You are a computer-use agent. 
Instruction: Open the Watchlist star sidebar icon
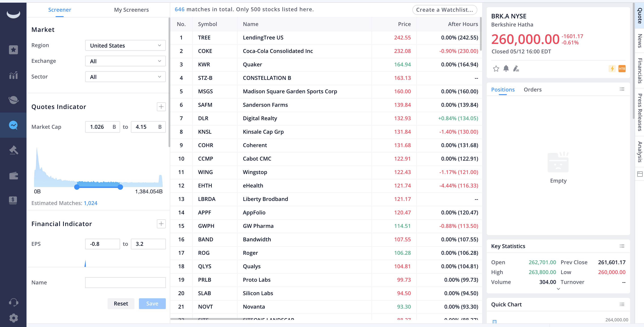coord(13,50)
